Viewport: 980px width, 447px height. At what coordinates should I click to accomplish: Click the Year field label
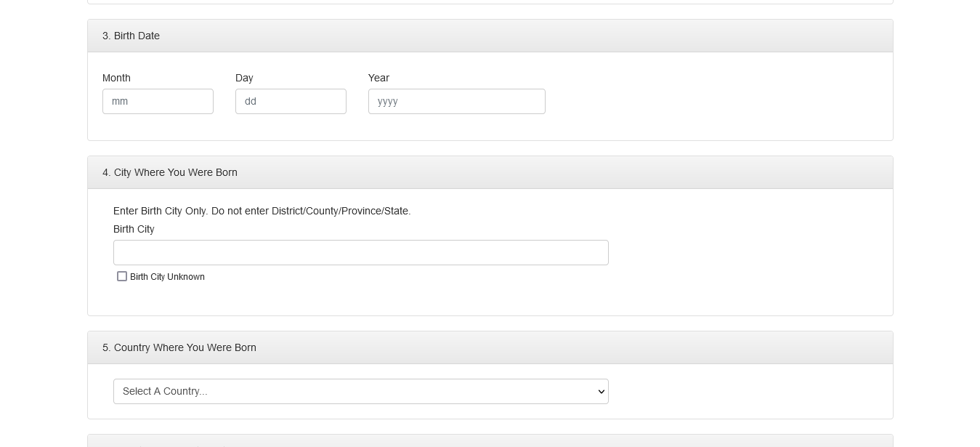click(x=378, y=78)
